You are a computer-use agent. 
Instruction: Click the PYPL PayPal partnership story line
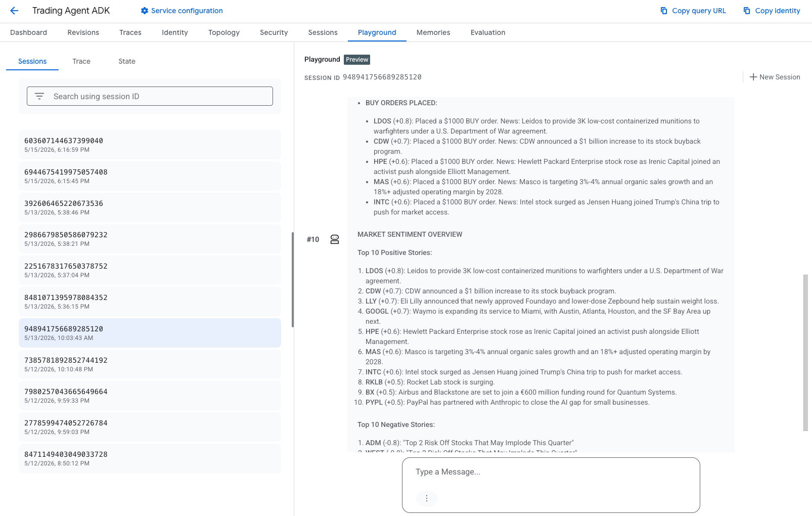tap(508, 402)
